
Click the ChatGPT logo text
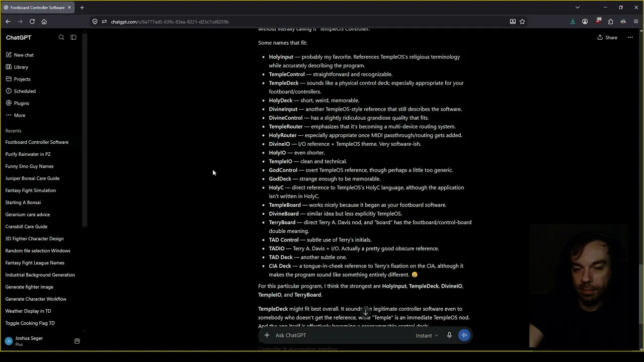pos(19,38)
